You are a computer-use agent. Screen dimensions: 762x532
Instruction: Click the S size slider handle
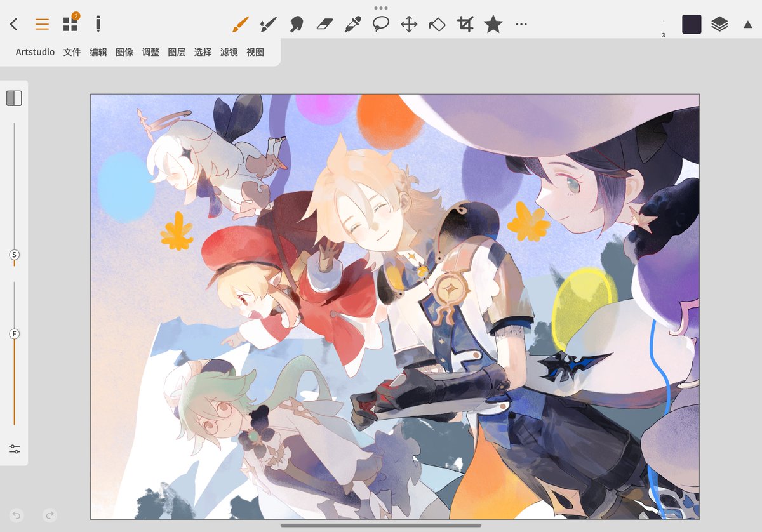click(14, 255)
